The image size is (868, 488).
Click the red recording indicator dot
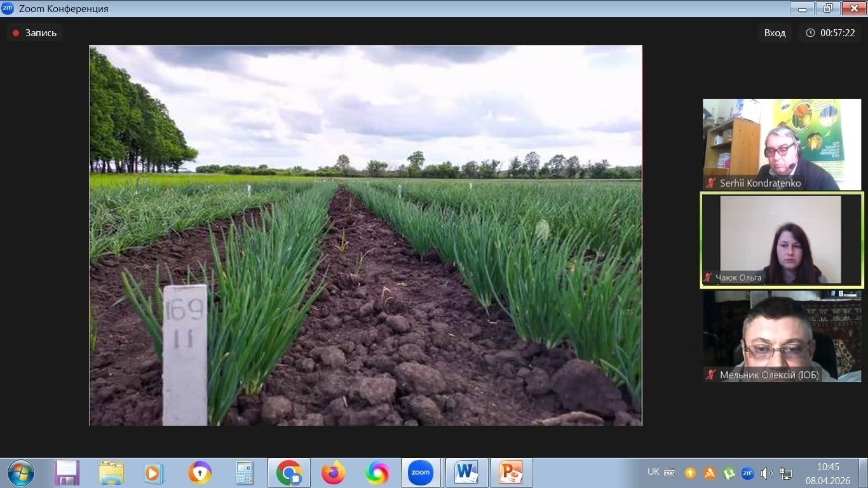[16, 33]
